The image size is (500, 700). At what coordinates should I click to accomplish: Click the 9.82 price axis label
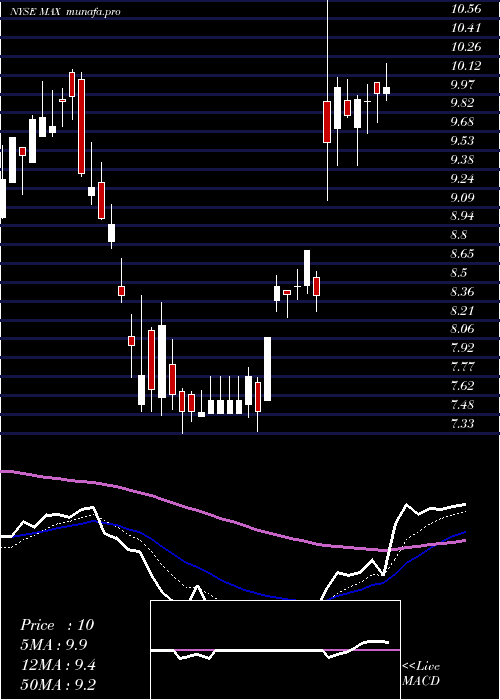(462, 103)
